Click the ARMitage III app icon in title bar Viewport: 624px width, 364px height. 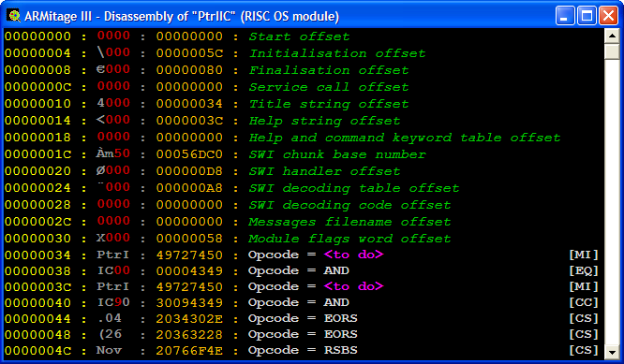click(14, 16)
